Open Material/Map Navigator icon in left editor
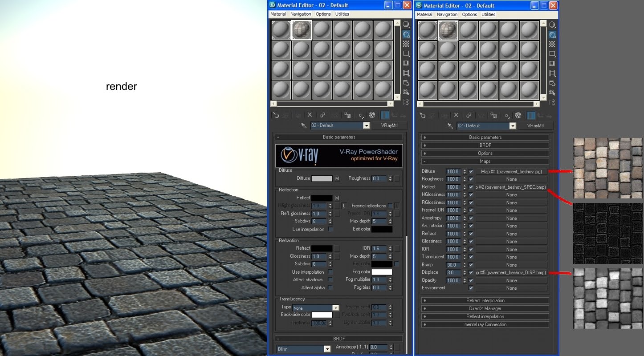This screenshot has width=644, height=356. [406, 102]
